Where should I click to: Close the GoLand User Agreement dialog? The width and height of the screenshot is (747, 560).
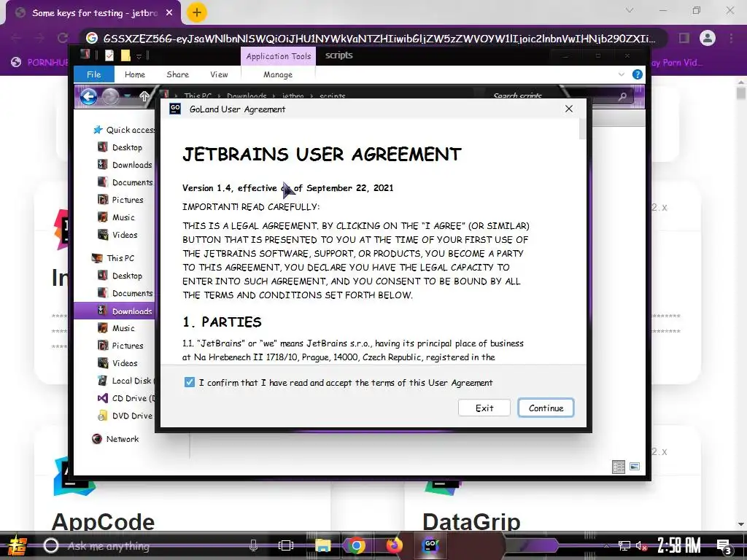(x=569, y=109)
